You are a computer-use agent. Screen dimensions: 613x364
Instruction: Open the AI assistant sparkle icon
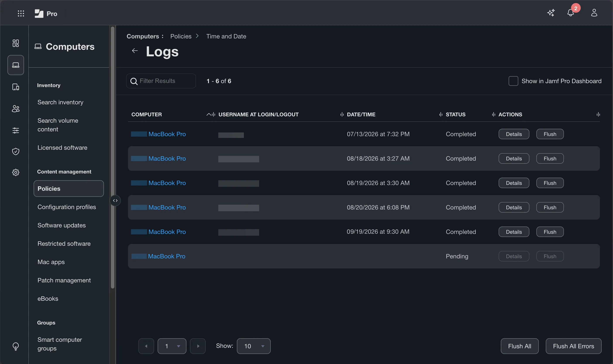[x=551, y=13]
